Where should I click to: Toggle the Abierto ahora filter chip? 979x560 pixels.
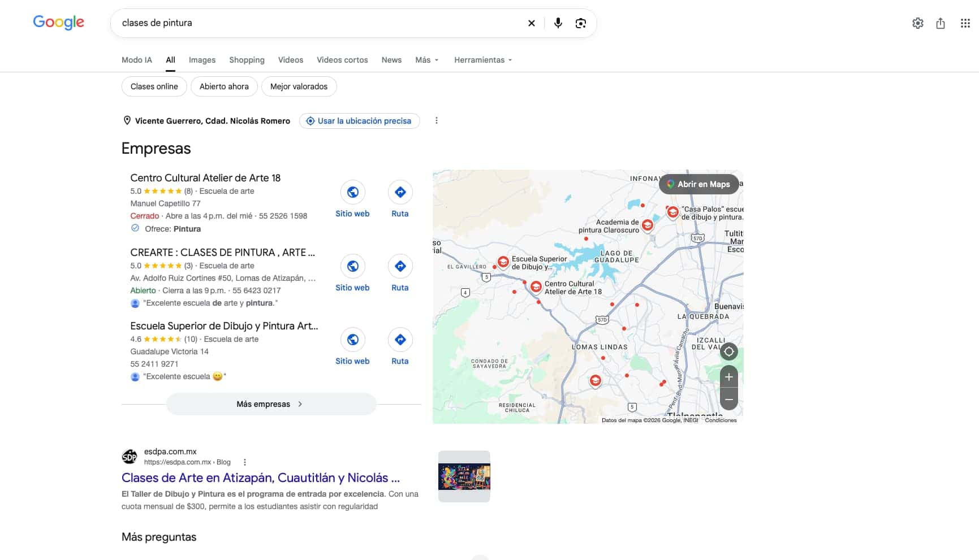[x=224, y=86]
